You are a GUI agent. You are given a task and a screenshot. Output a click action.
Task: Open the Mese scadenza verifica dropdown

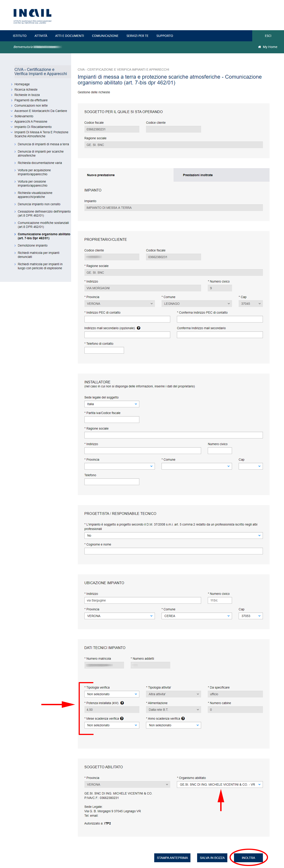(x=112, y=725)
